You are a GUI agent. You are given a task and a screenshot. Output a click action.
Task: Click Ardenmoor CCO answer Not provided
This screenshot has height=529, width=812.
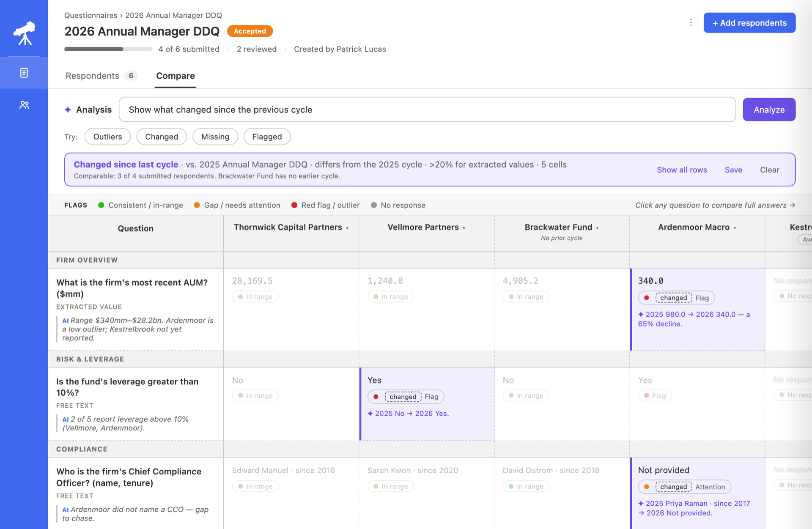click(x=664, y=470)
